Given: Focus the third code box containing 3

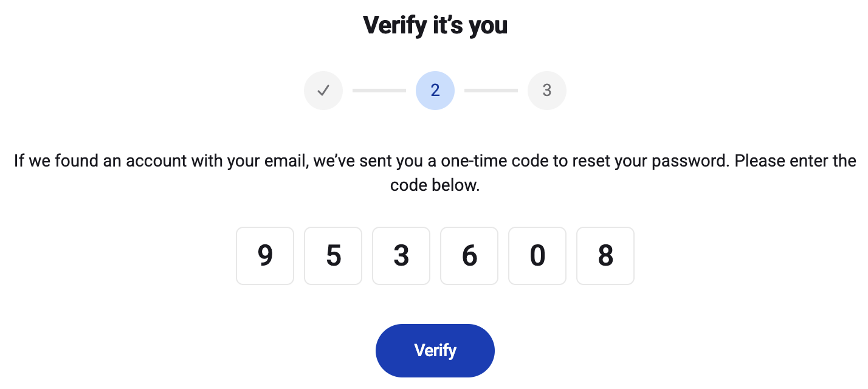Looking at the screenshot, I should [x=401, y=256].
